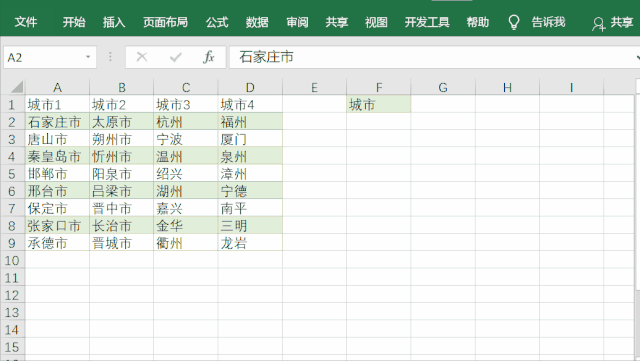Open the 数据 tab

pos(257,22)
